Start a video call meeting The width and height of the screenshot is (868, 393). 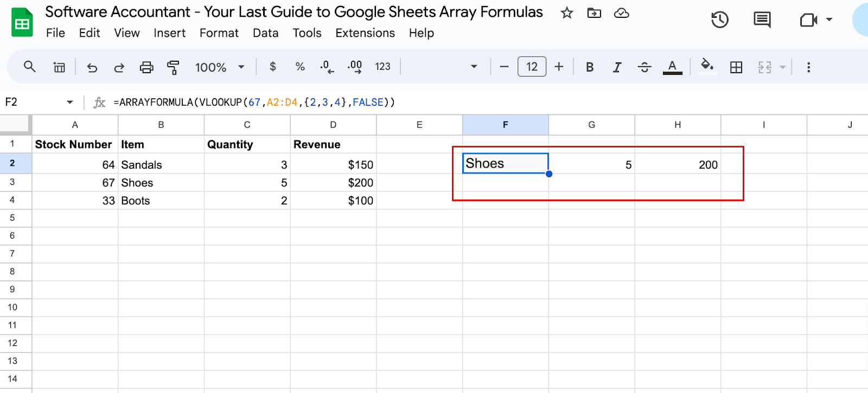pos(808,20)
